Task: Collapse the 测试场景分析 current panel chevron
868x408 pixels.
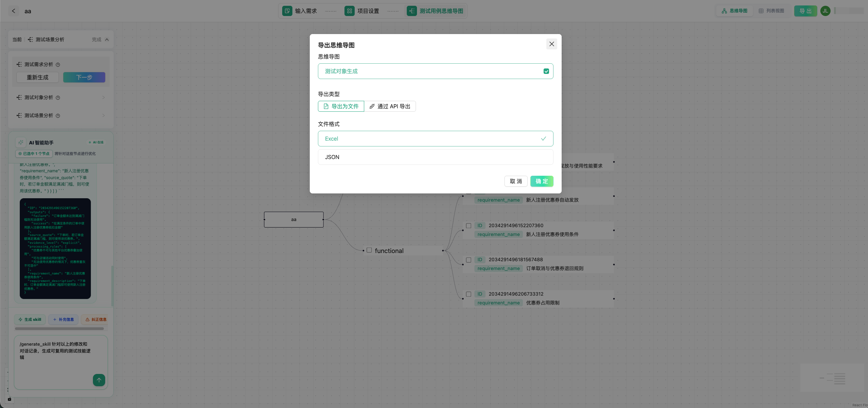Action: point(107,40)
